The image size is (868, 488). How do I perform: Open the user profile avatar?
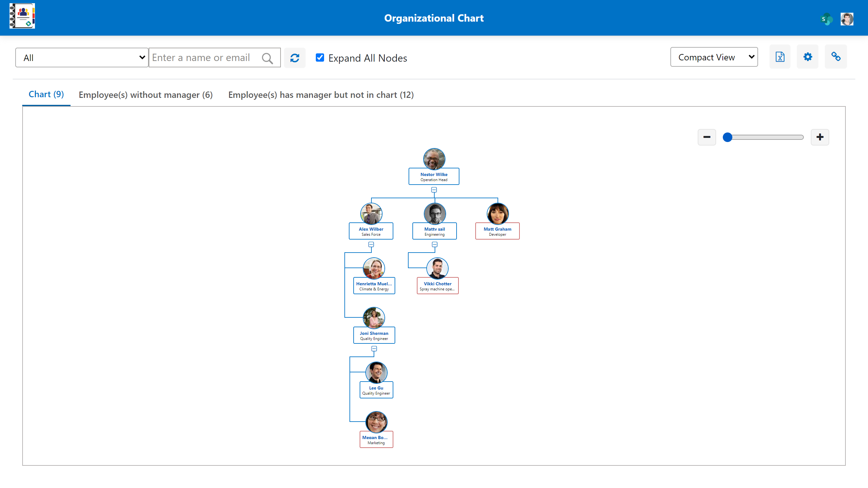pyautogui.click(x=847, y=19)
